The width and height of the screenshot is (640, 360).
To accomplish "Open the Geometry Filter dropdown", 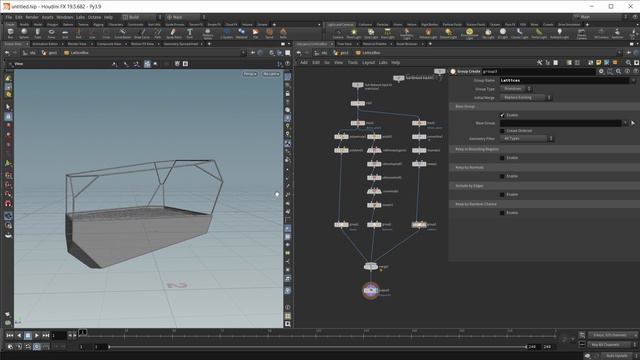I will click(527, 139).
